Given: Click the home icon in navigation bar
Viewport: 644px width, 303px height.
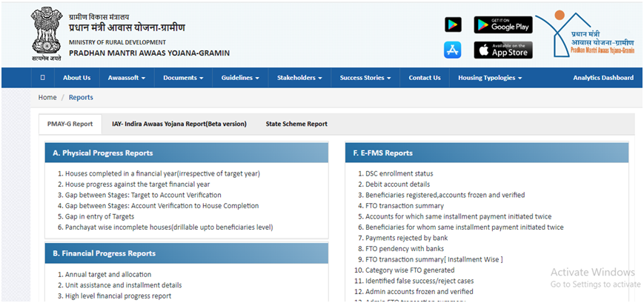Looking at the screenshot, I should pos(43,78).
